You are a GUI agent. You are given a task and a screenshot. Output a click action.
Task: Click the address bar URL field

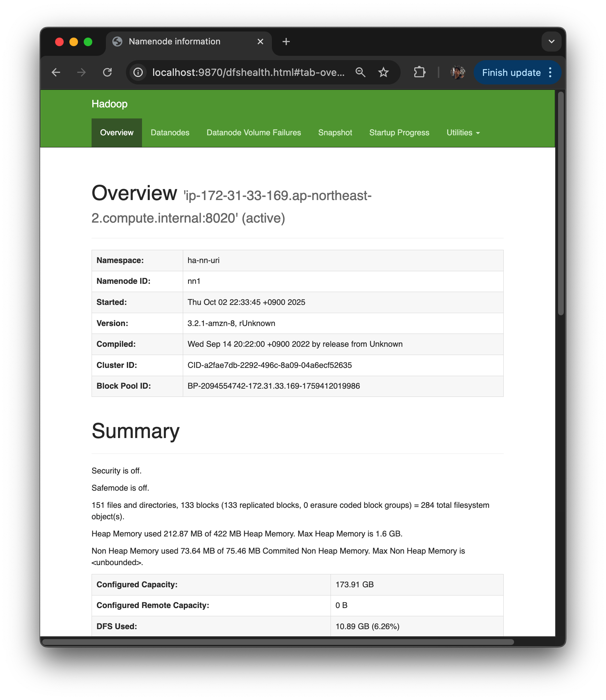tap(248, 73)
